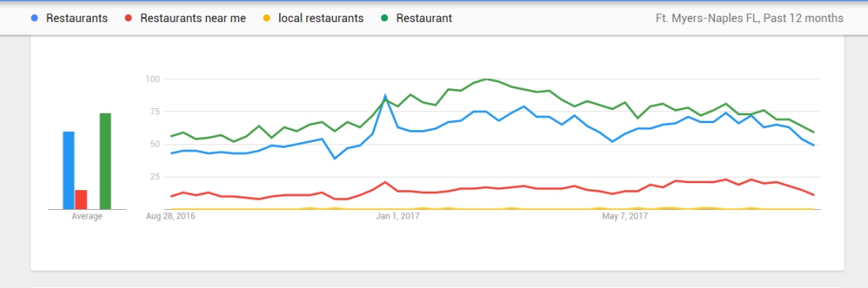This screenshot has width=868, height=288.
Task: Click the red average bar
Action: [81, 200]
